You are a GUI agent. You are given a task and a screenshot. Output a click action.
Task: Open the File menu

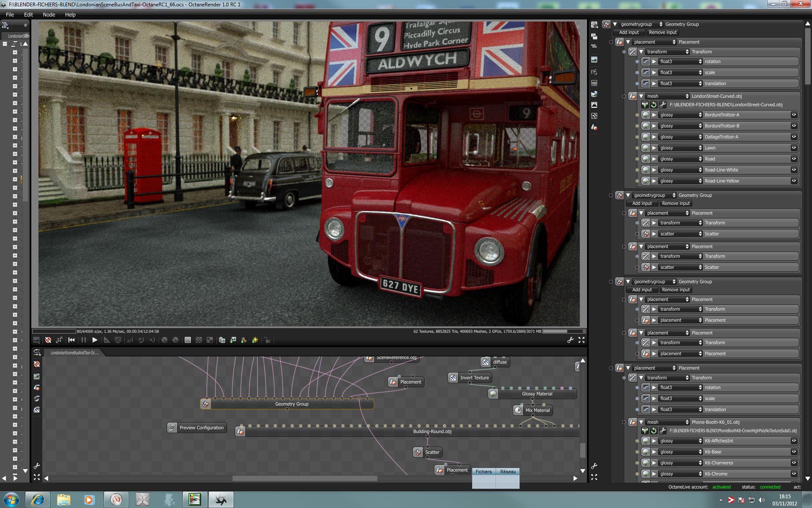pyautogui.click(x=10, y=14)
